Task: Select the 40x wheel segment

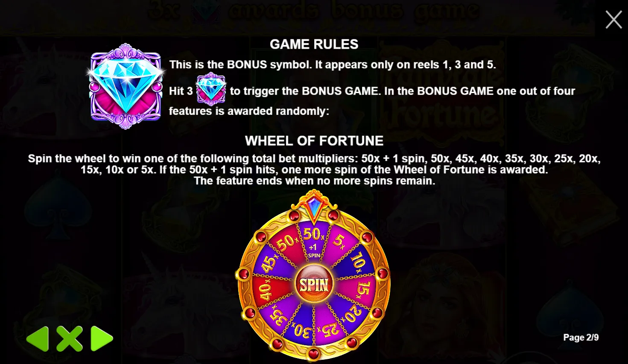Action: (266, 292)
